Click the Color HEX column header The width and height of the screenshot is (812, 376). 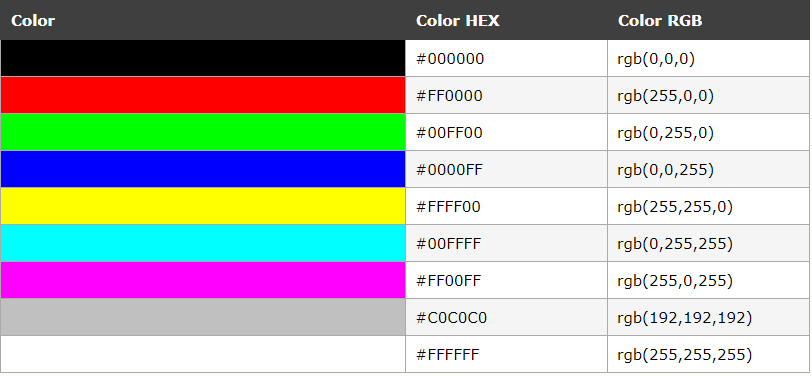[458, 21]
